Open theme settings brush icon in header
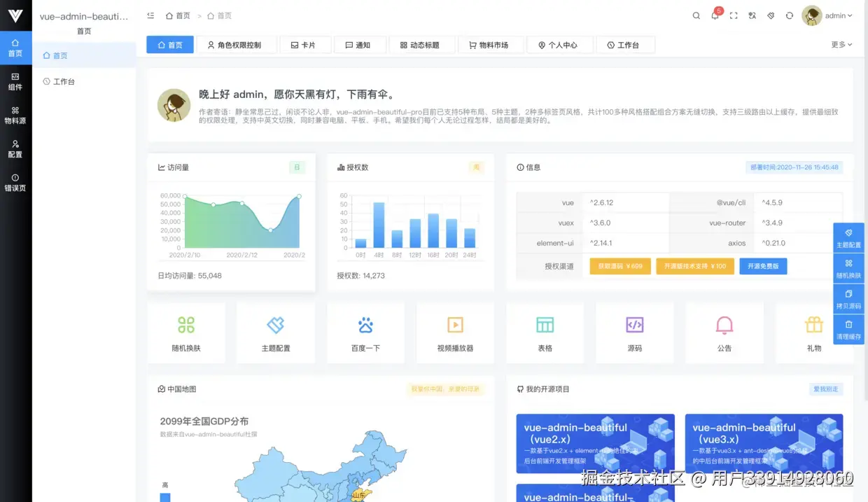Image resolution: width=868 pixels, height=502 pixels. coord(771,15)
